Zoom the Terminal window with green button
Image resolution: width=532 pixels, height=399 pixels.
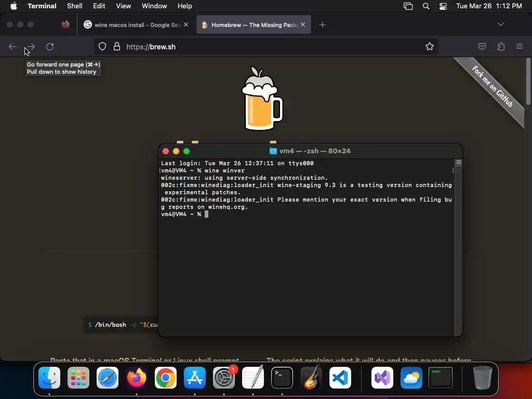pos(187,151)
